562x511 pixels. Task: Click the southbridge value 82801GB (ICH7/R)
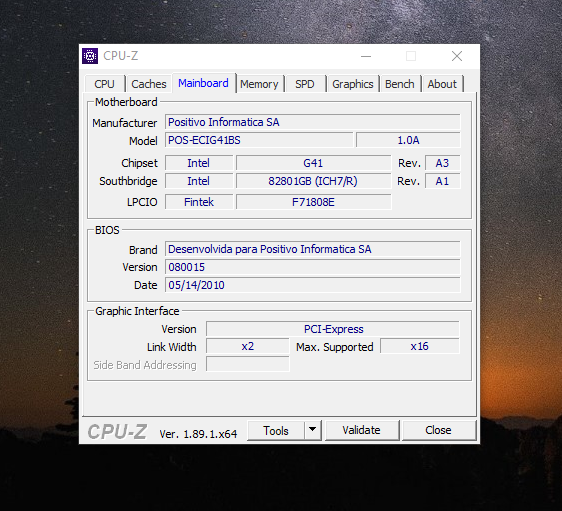pyautogui.click(x=313, y=181)
